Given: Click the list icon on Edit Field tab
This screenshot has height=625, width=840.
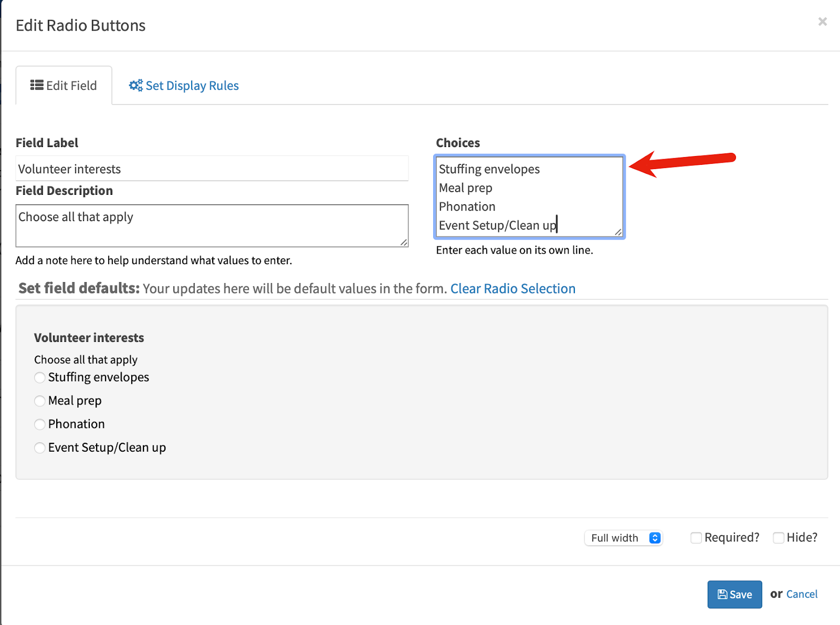Looking at the screenshot, I should (x=37, y=85).
